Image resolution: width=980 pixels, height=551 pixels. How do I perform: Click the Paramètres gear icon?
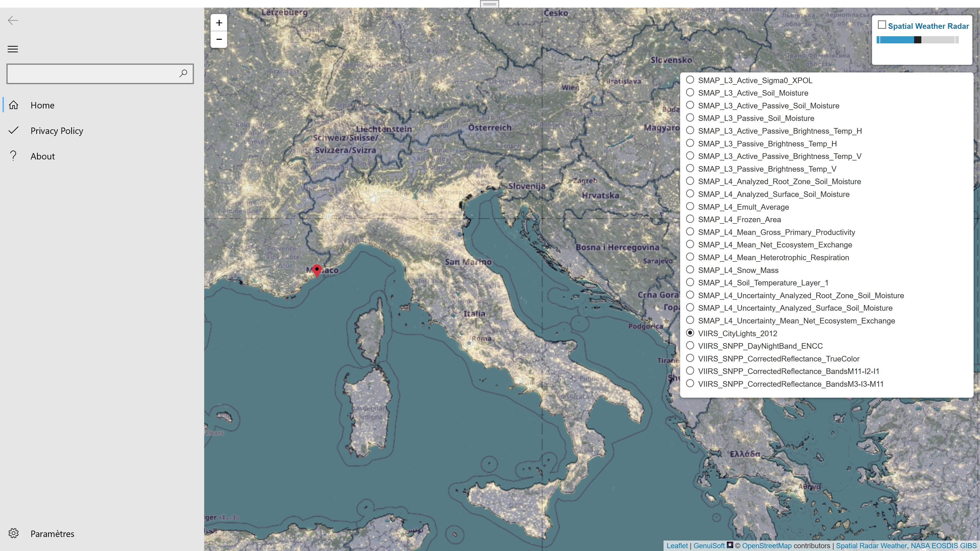point(14,533)
